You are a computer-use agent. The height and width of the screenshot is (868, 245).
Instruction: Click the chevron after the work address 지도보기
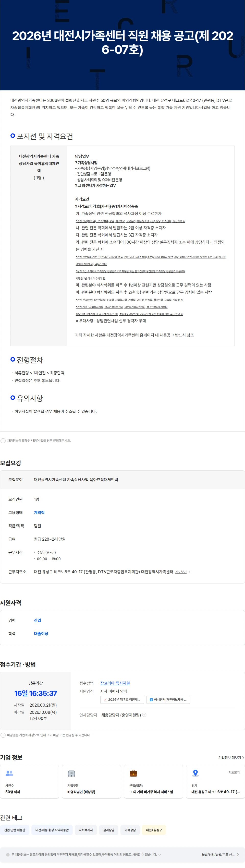pyautogui.click(x=190, y=572)
